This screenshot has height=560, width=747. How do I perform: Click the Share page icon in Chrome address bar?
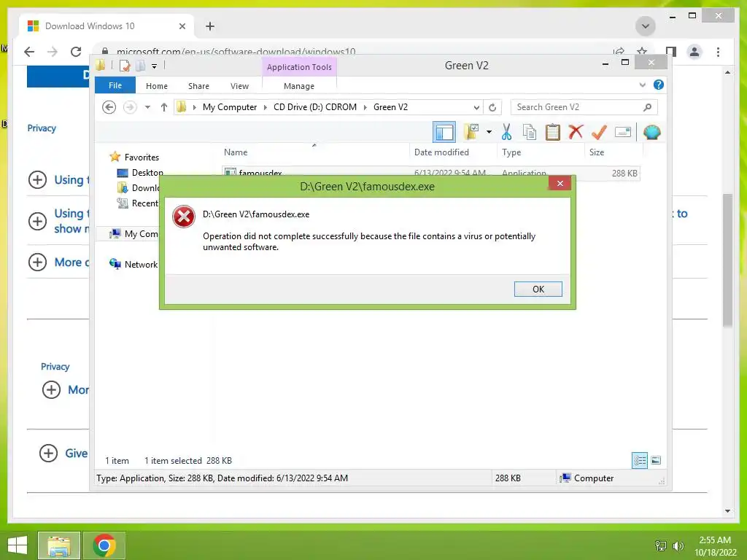tap(619, 51)
